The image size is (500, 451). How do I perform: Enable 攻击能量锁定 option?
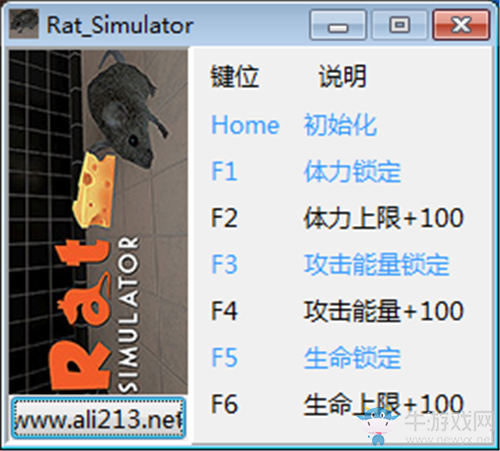point(377,264)
